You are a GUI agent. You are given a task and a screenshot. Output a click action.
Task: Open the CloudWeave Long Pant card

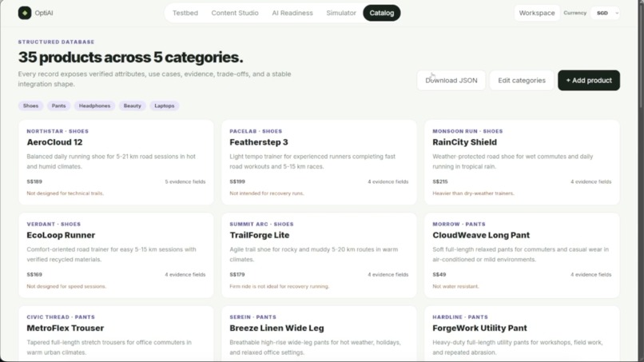[x=522, y=255]
